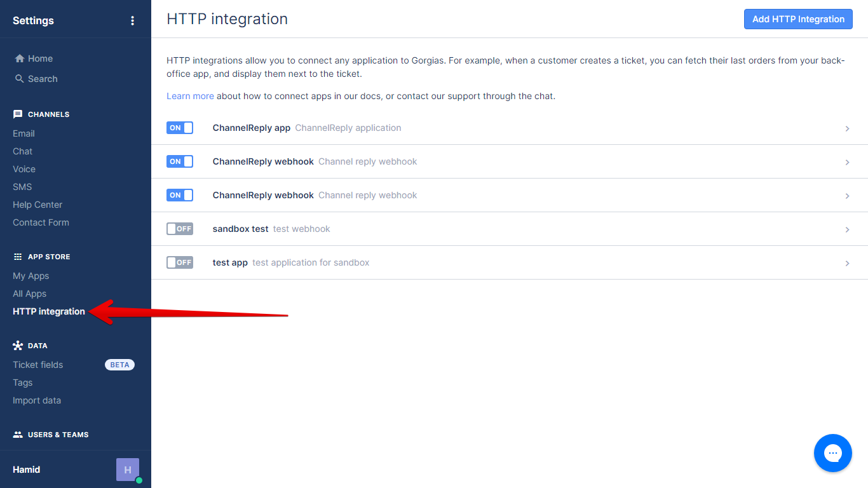Screen dimensions: 868x488
Task: Open Help Center settings
Action: tap(37, 205)
